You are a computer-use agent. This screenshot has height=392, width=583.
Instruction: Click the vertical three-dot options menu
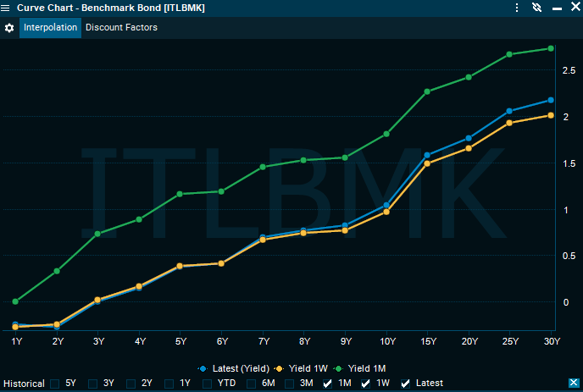pyautogui.click(x=516, y=8)
